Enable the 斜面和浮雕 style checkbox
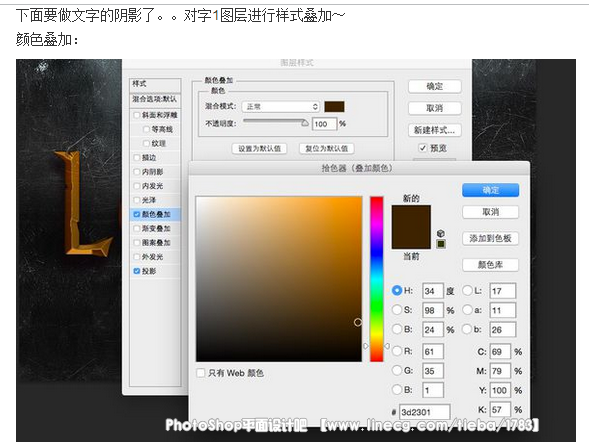The height and width of the screenshot is (442, 589). coord(137,115)
